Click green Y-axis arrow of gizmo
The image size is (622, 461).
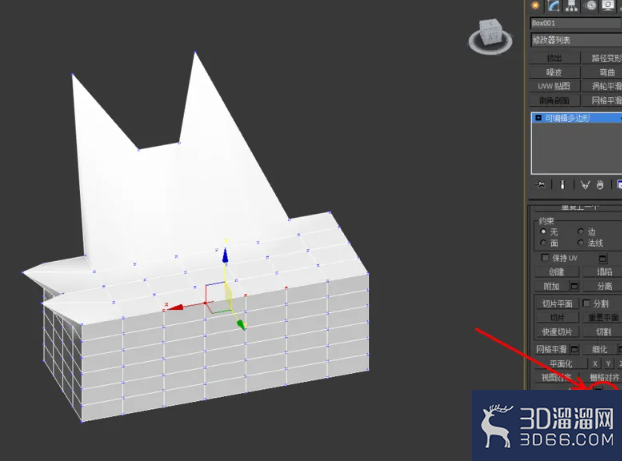coord(241,325)
